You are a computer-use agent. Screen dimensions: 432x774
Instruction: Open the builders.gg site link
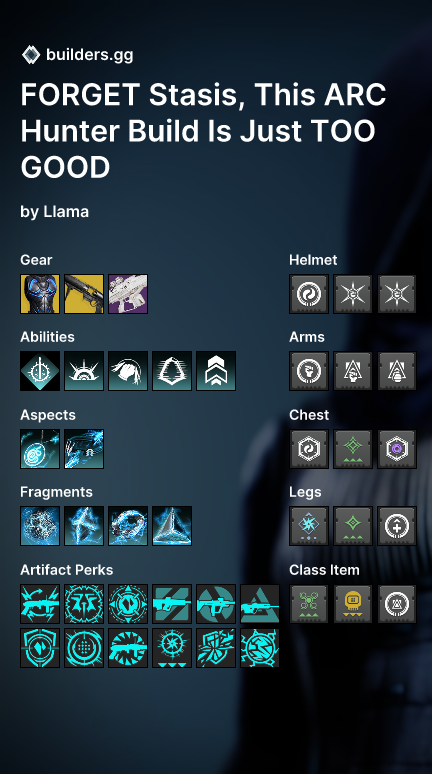89,55
